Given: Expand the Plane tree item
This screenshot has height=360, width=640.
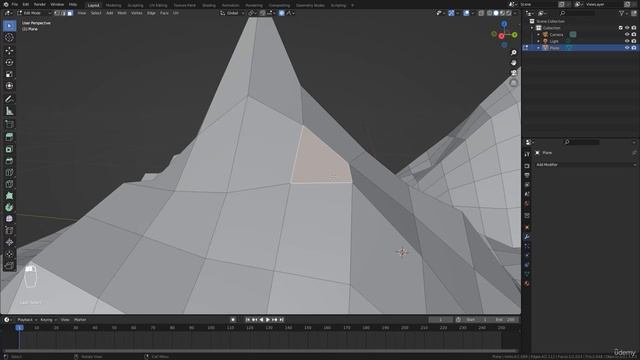Looking at the screenshot, I should coord(538,48).
